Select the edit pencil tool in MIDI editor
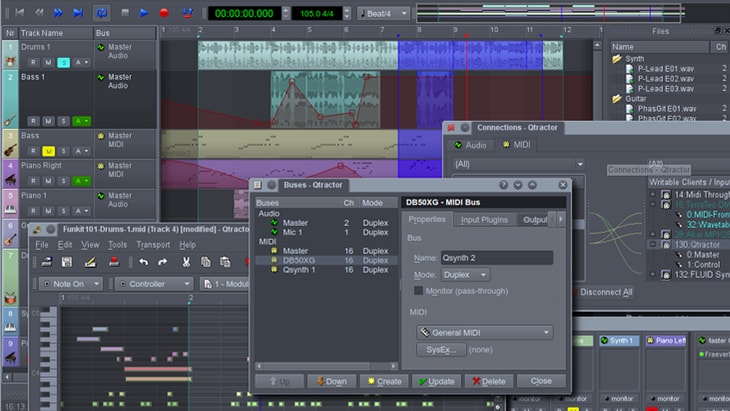This screenshot has height=411, width=730. tap(90, 262)
